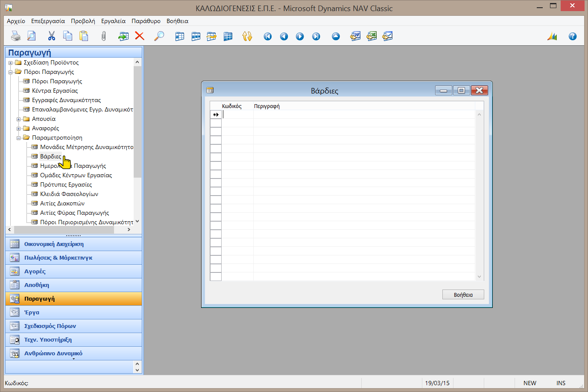The height and width of the screenshot is (392, 588).
Task: Switch to Αποθήκη module
Action: coord(73,285)
